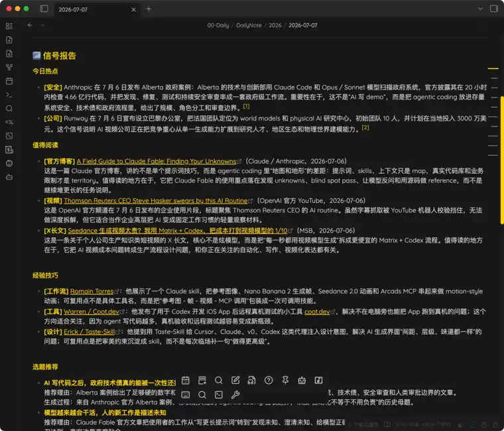Jump to footnote reference [2]
The image size is (504, 431).
pyautogui.click(x=365, y=127)
